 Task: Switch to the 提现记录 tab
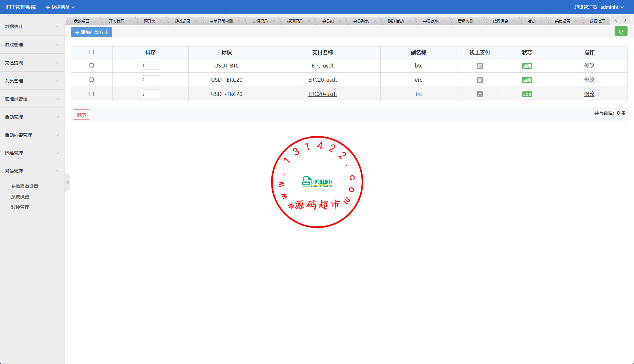[x=295, y=21]
